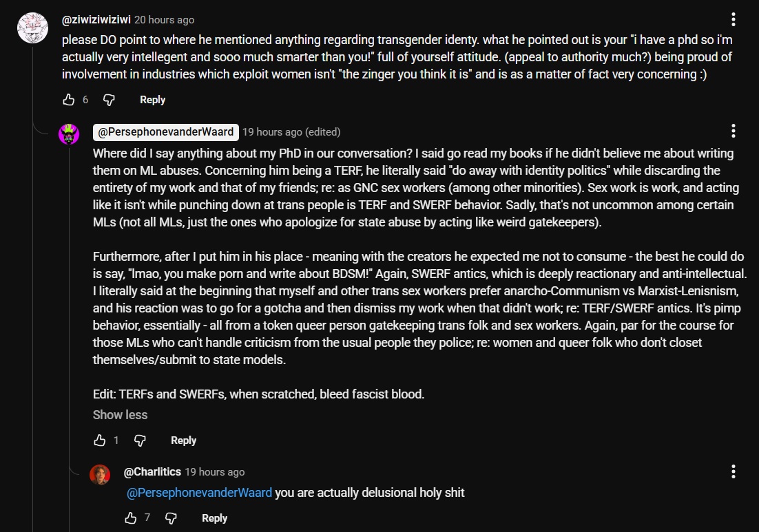Dislike @PersephonevanderWaard's comment
The width and height of the screenshot is (759, 532).
point(140,440)
